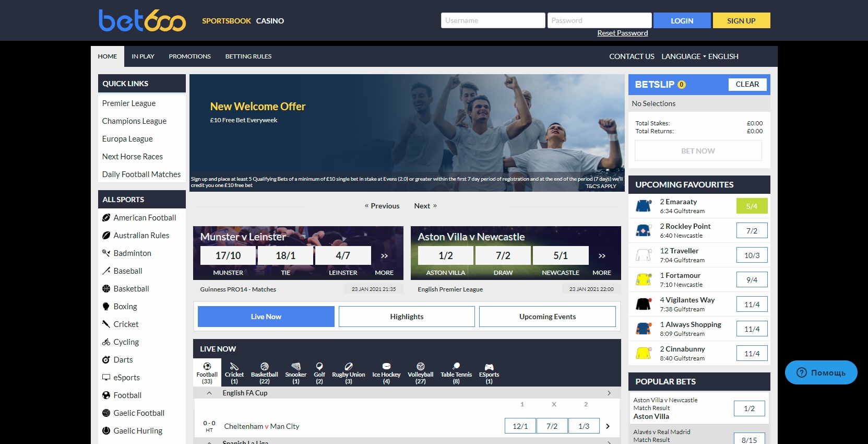Select Golf (2) live filter icon

click(319, 367)
